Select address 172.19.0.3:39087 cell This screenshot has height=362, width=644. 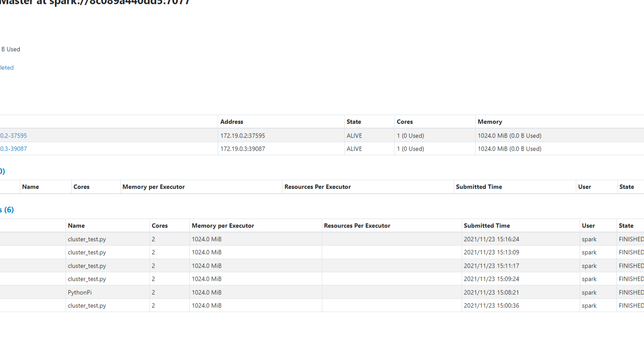(243, 149)
